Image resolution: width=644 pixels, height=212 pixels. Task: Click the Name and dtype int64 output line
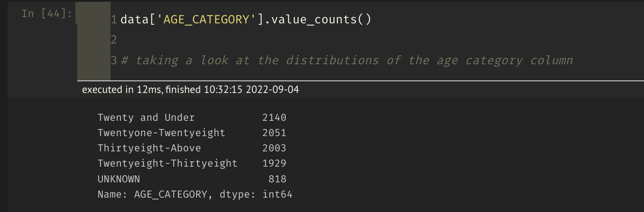pyautogui.click(x=195, y=194)
